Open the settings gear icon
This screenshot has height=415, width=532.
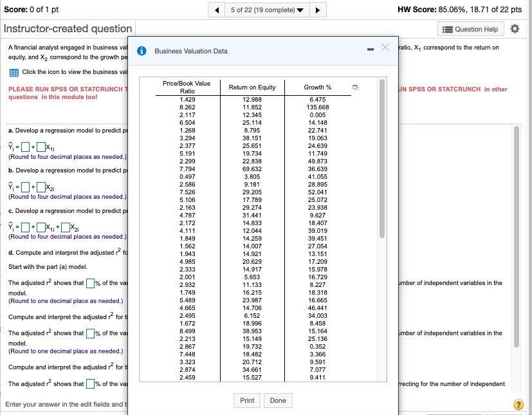tap(513, 29)
